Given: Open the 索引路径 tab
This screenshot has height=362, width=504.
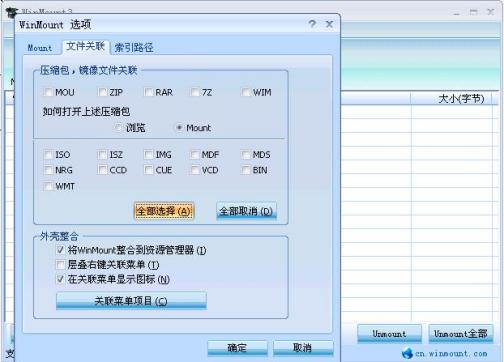Looking at the screenshot, I should point(134,48).
